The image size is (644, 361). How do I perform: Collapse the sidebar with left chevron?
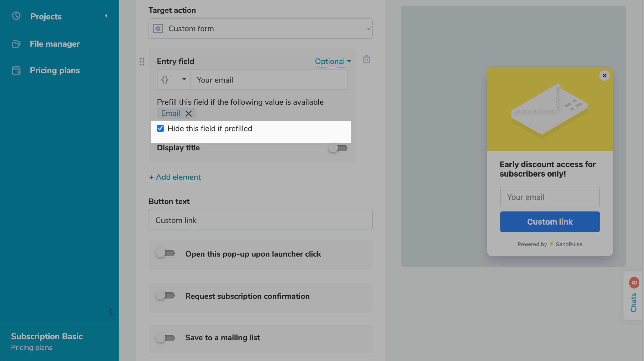point(111,312)
